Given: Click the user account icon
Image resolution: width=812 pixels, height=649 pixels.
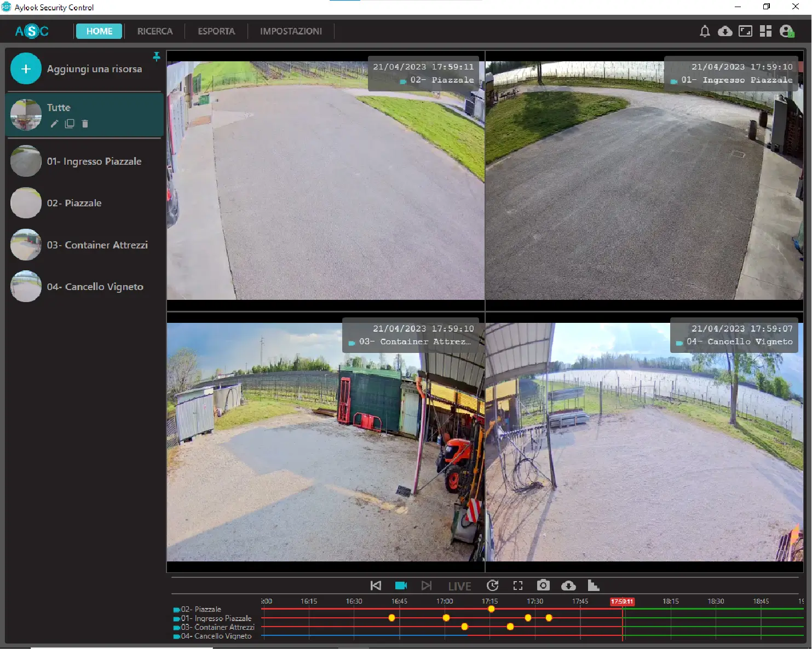Looking at the screenshot, I should [787, 31].
